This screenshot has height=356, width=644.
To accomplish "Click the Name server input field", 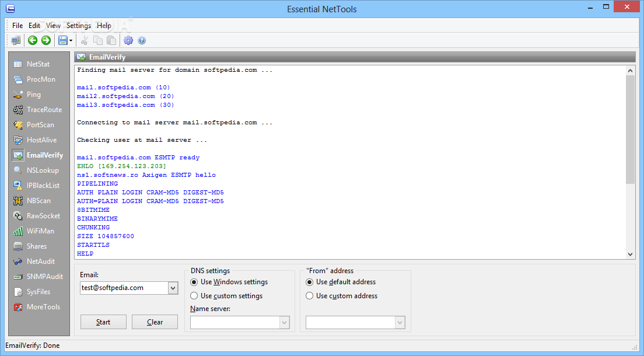I will click(x=235, y=323).
